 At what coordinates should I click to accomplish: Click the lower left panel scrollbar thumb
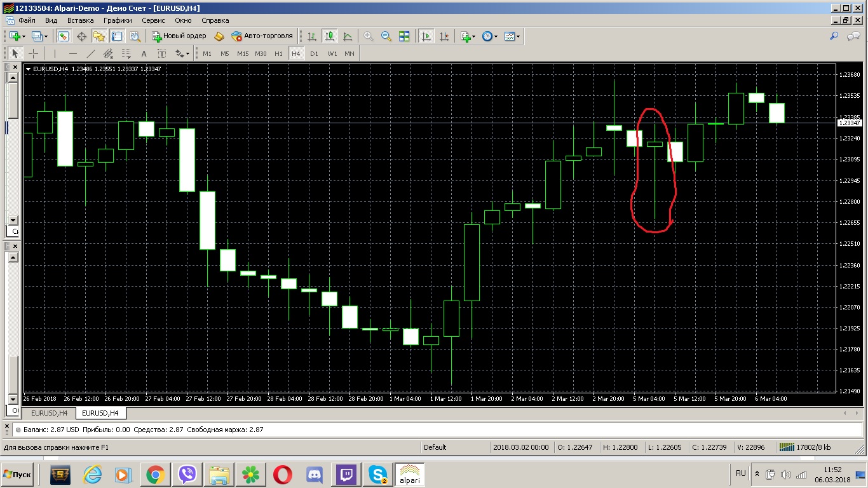pyautogui.click(x=12, y=375)
